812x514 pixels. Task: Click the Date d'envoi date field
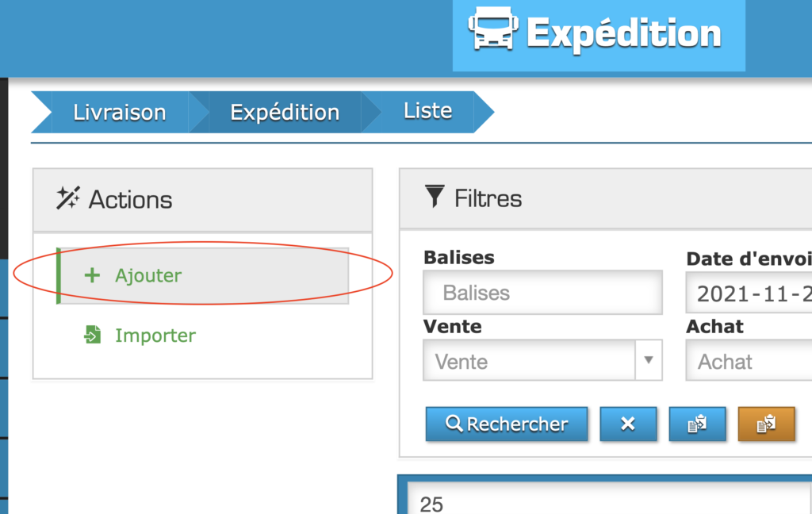(749, 293)
